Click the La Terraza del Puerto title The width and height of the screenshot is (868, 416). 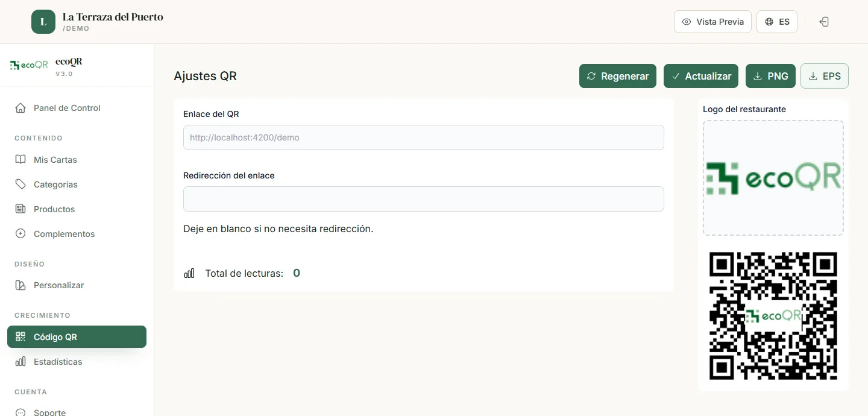pyautogui.click(x=113, y=16)
